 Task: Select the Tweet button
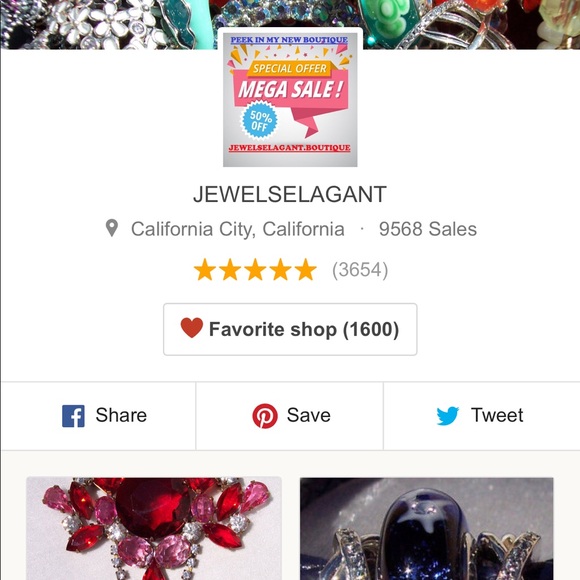[x=482, y=416]
